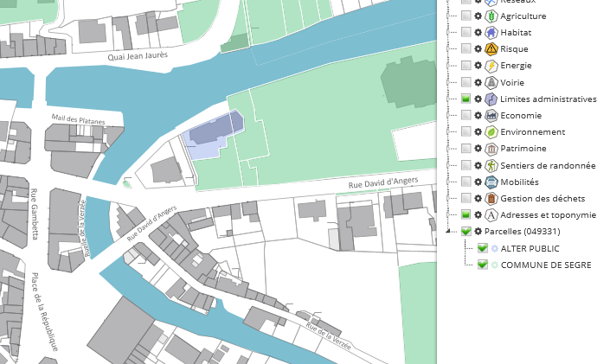Screen dimensions: 610x364
Task: Click the Habitat house icon
Action: tap(491, 33)
